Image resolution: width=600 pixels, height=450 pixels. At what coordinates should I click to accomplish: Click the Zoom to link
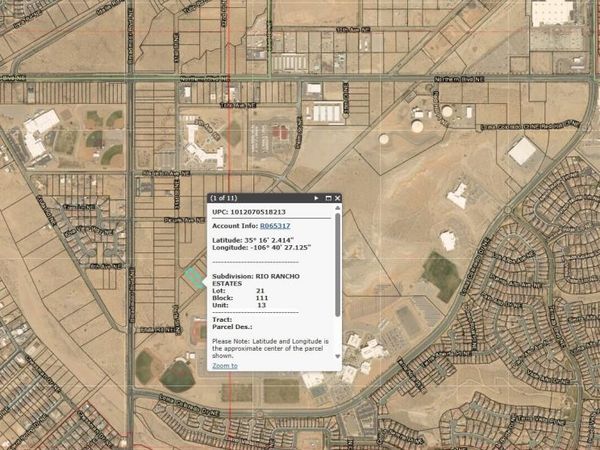coord(225,366)
